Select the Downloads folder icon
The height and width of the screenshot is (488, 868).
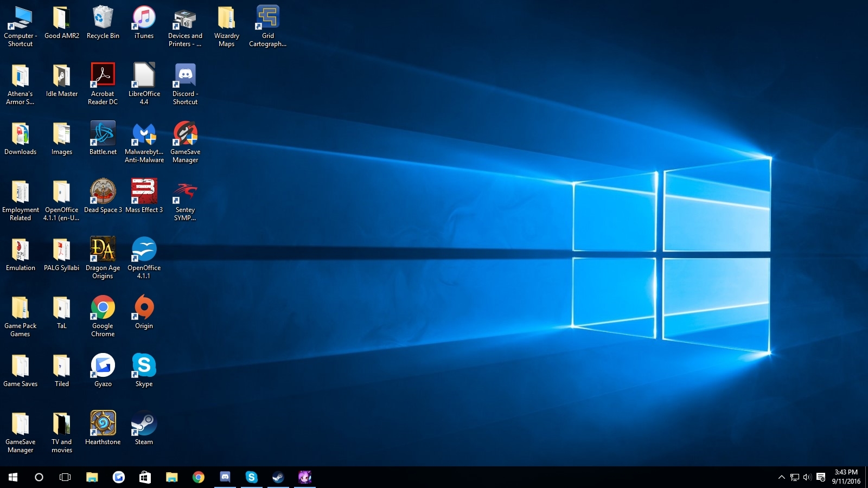pyautogui.click(x=21, y=139)
